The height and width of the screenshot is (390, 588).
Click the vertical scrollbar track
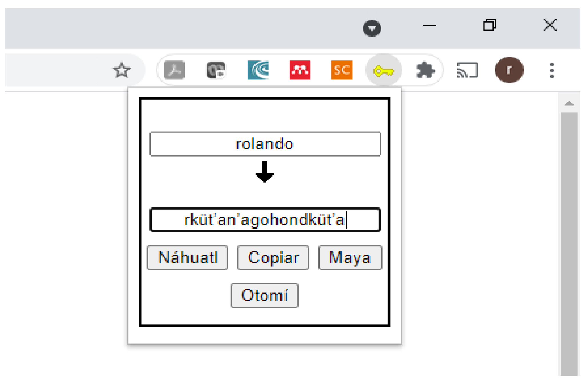(569, 243)
